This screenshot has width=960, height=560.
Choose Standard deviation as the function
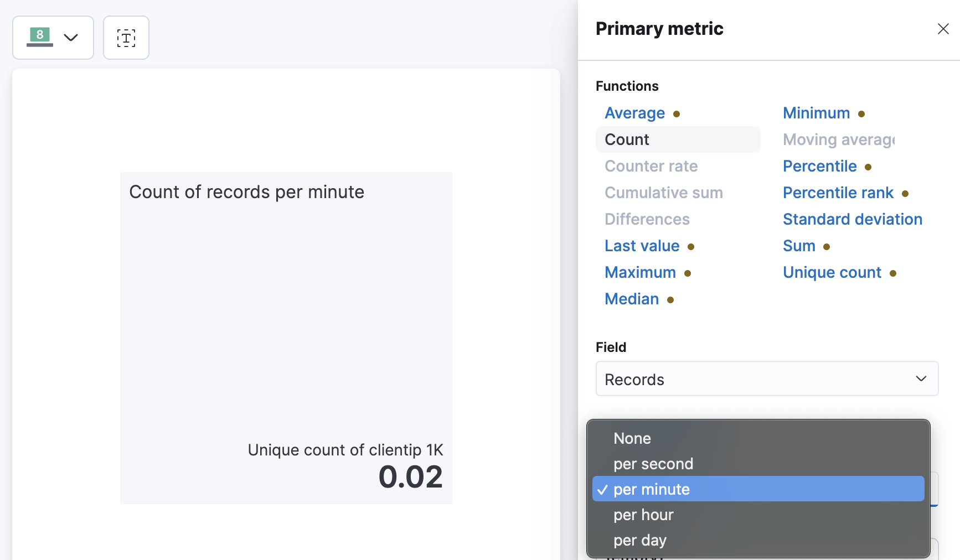tap(852, 219)
